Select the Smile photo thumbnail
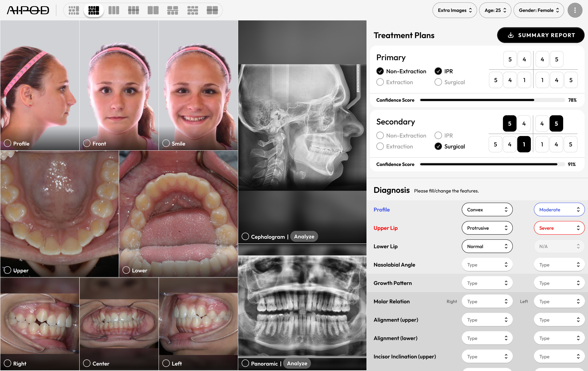588x371 pixels. (166, 143)
